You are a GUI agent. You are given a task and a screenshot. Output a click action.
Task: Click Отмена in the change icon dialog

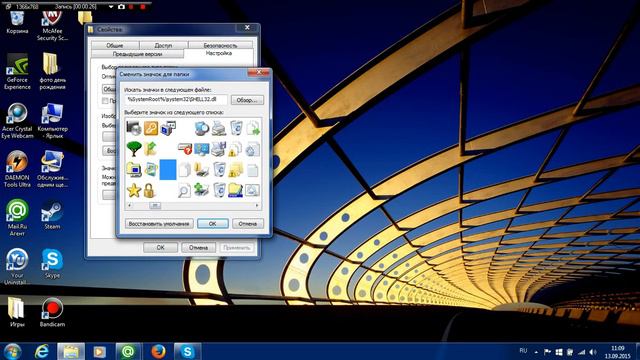[248, 224]
